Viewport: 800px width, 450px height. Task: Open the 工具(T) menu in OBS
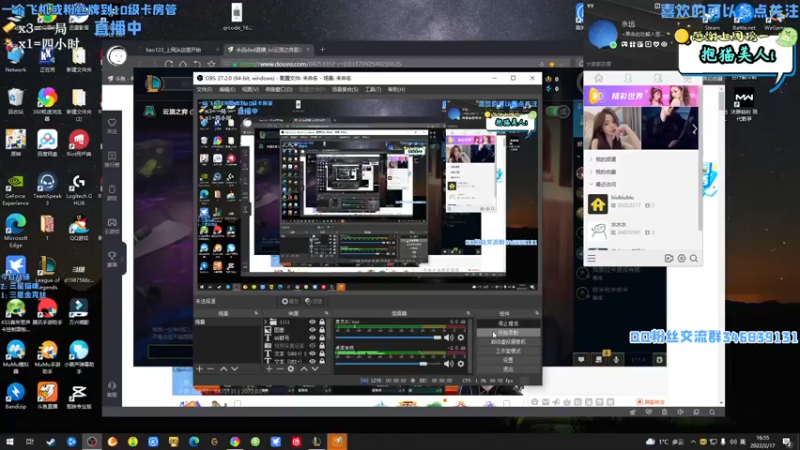click(x=373, y=90)
